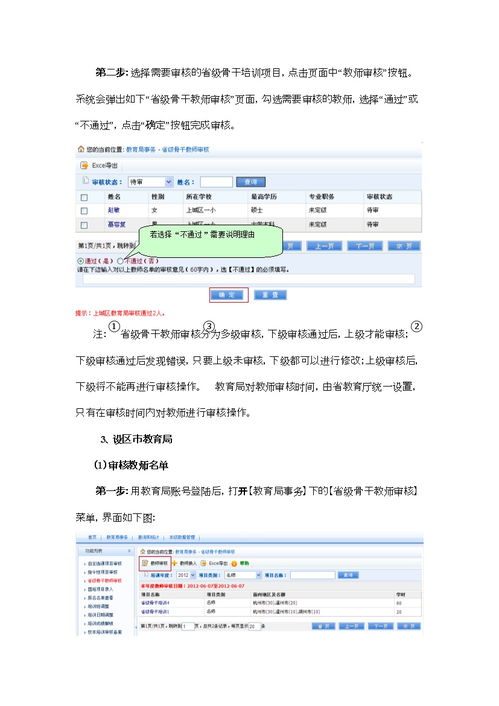The image size is (499, 706).
Task: Tick the select-all checkbox in table header
Action: point(84,197)
